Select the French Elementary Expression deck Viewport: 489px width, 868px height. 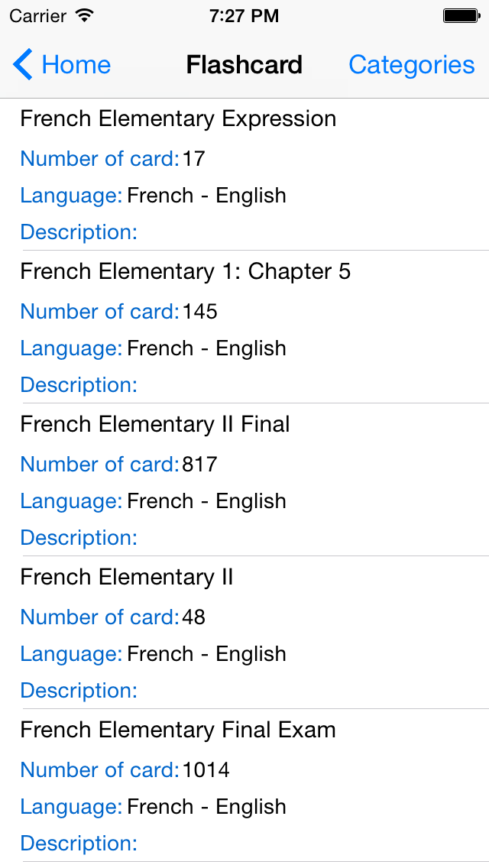click(178, 119)
